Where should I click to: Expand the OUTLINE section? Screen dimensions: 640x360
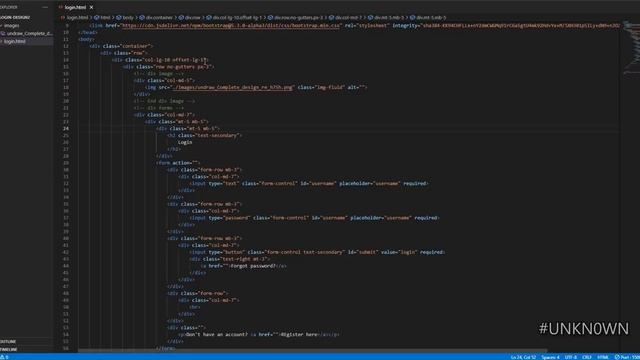tap(27, 342)
